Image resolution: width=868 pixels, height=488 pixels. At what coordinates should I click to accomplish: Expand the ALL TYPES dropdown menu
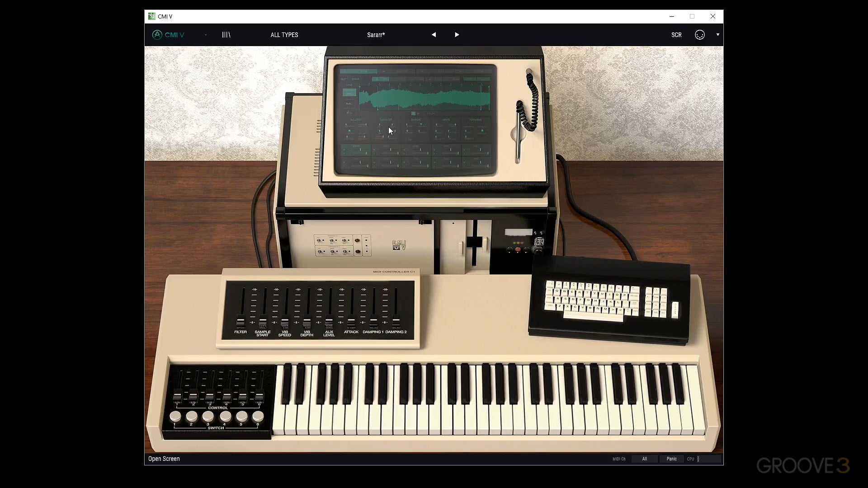[284, 34]
